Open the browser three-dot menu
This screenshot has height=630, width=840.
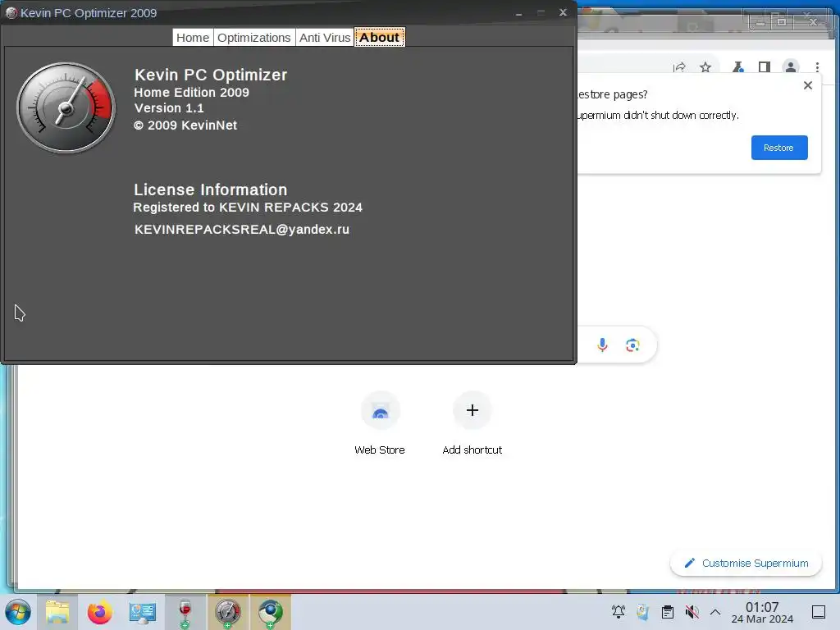click(817, 67)
